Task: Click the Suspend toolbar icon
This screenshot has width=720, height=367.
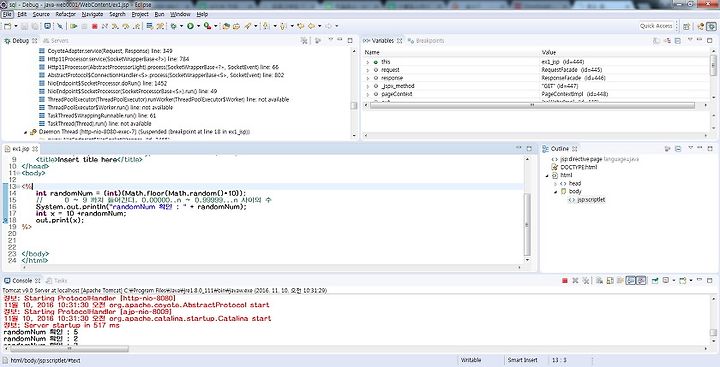Action: pyautogui.click(x=84, y=26)
